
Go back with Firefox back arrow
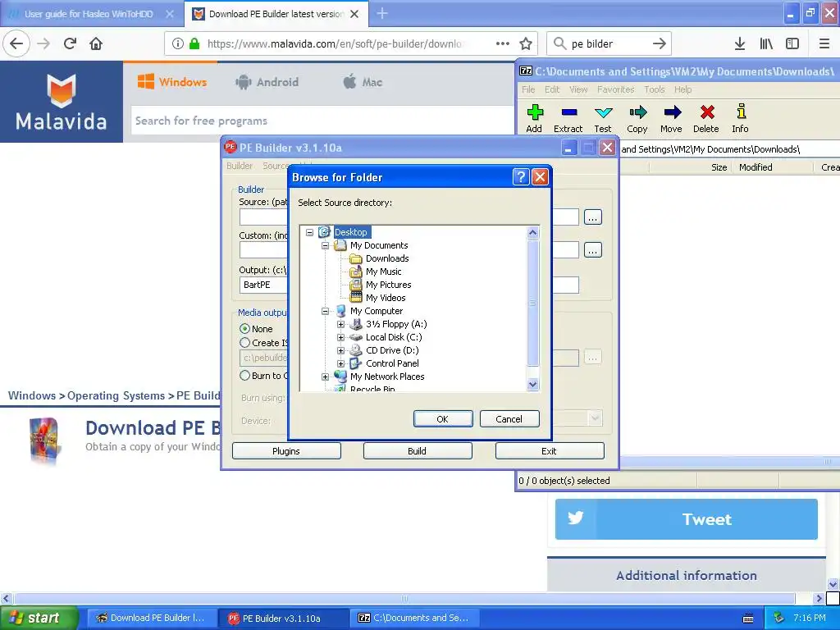(16, 43)
